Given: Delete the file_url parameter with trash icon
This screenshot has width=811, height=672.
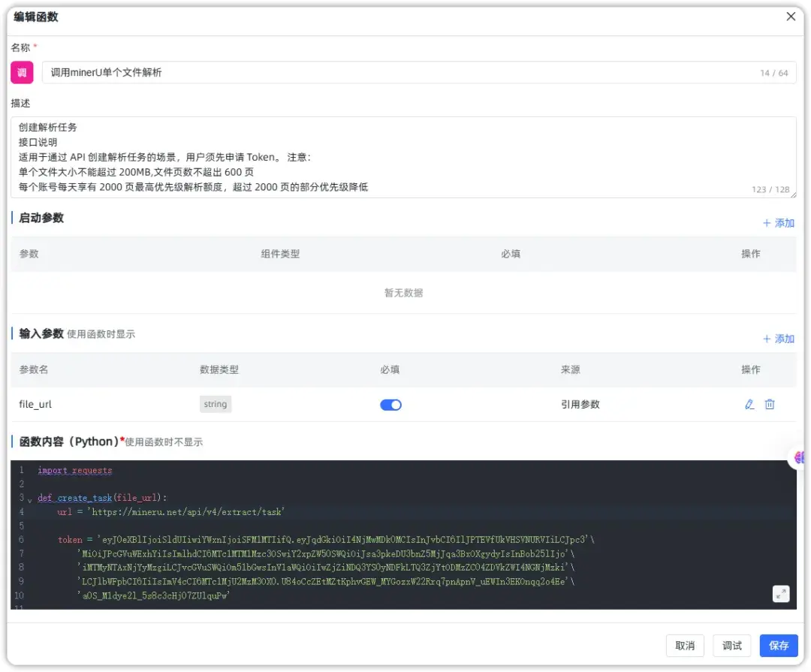Looking at the screenshot, I should (x=769, y=404).
